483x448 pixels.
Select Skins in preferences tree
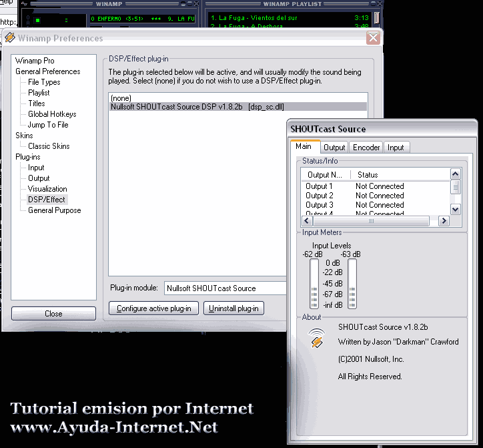24,136
